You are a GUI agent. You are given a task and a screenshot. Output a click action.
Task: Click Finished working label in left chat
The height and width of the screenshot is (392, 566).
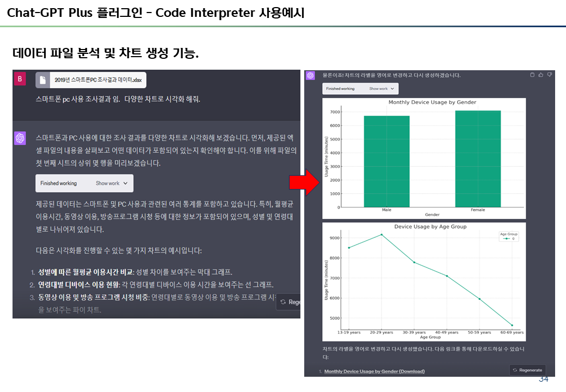58,183
